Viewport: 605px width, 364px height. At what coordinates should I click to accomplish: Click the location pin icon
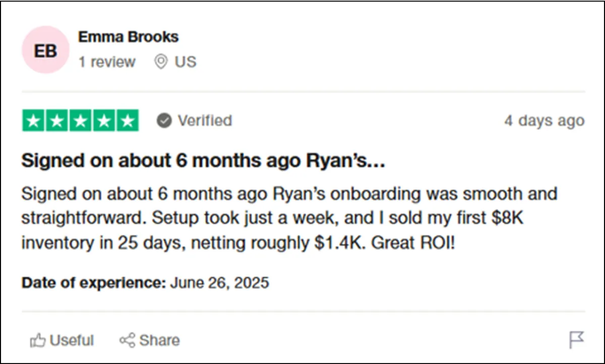pos(161,62)
